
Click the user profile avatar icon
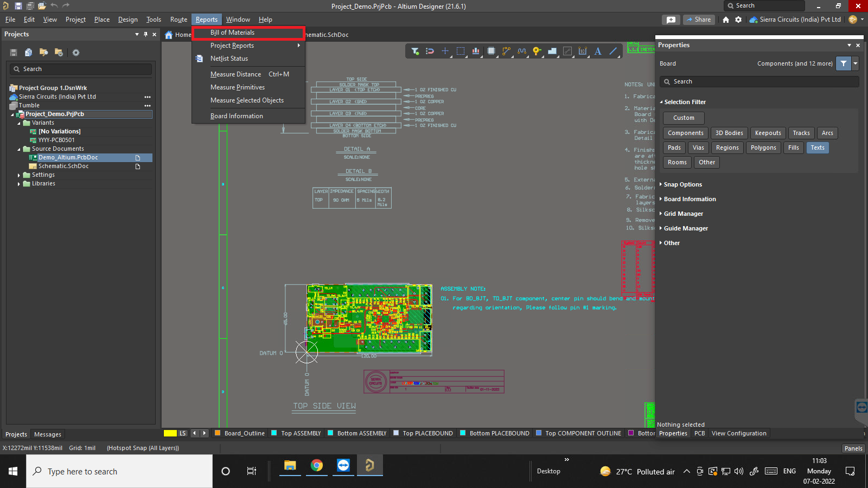[853, 20]
